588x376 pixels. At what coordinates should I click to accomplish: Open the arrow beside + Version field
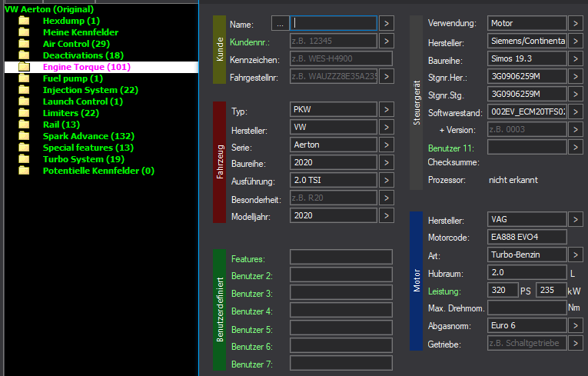tap(575, 129)
